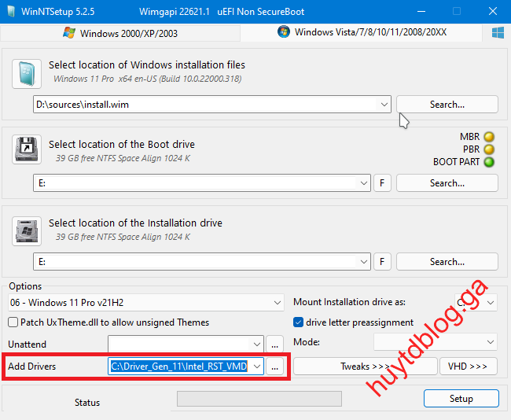Click the BOOT PART green status indicator

[x=489, y=162]
